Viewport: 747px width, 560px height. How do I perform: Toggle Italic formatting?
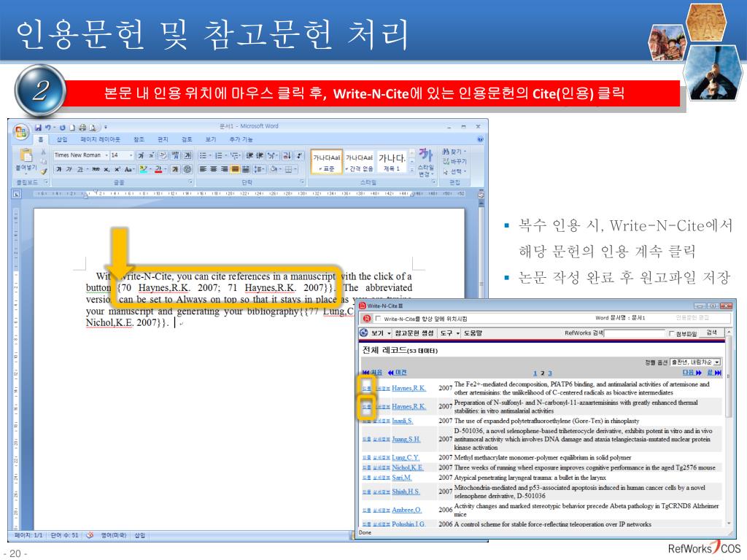pos(69,169)
